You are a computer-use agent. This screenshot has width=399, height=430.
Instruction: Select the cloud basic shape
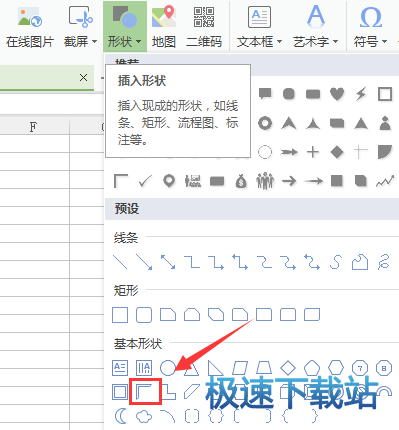pos(144,416)
